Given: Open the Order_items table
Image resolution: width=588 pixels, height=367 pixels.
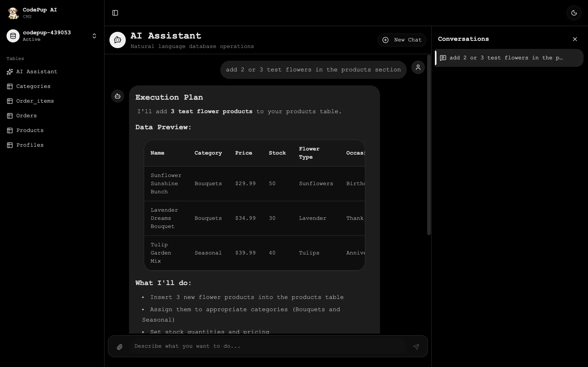Looking at the screenshot, I should click(35, 101).
